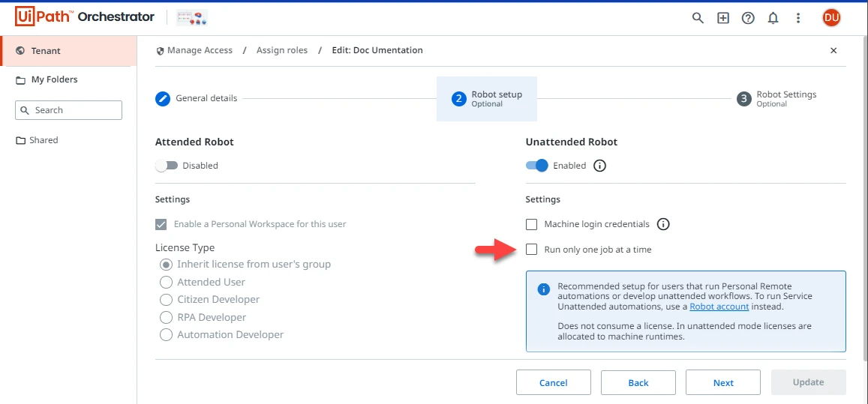868x404 pixels.
Task: Open the notifications bell
Action: (773, 18)
